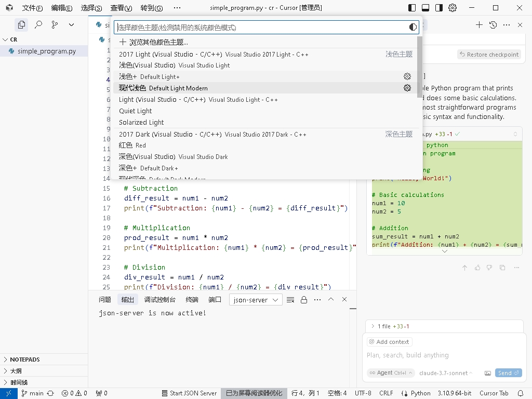Attach an image to chat
This screenshot has width=532, height=399.
pos(487,373)
